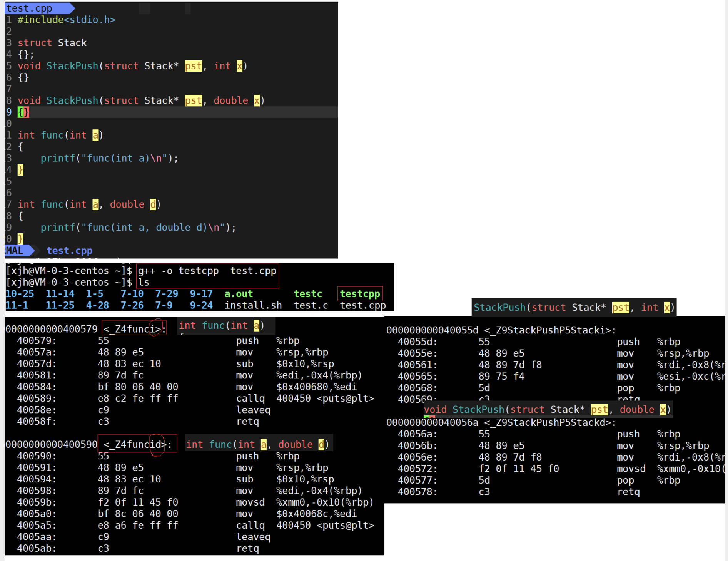Click 'int func(int a)' in the editor
The width and height of the screenshot is (728, 561).
[x=60, y=135]
